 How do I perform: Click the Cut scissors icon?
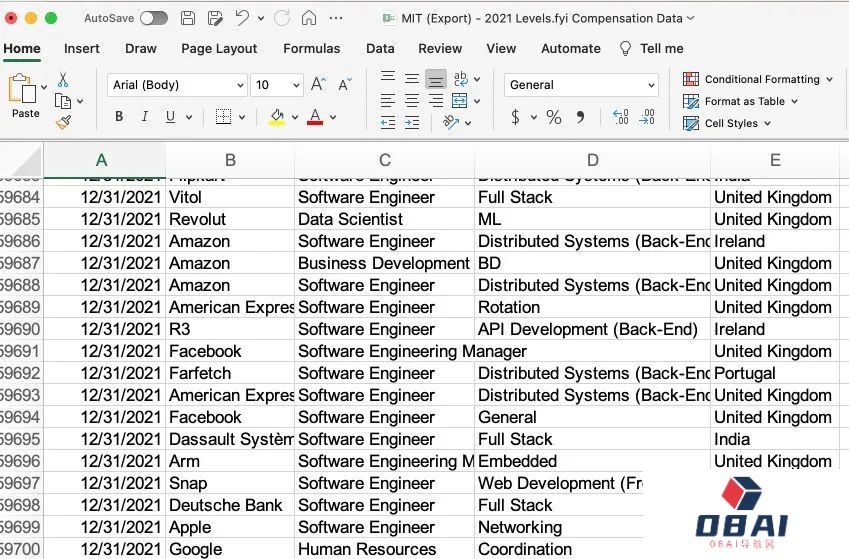(x=63, y=80)
